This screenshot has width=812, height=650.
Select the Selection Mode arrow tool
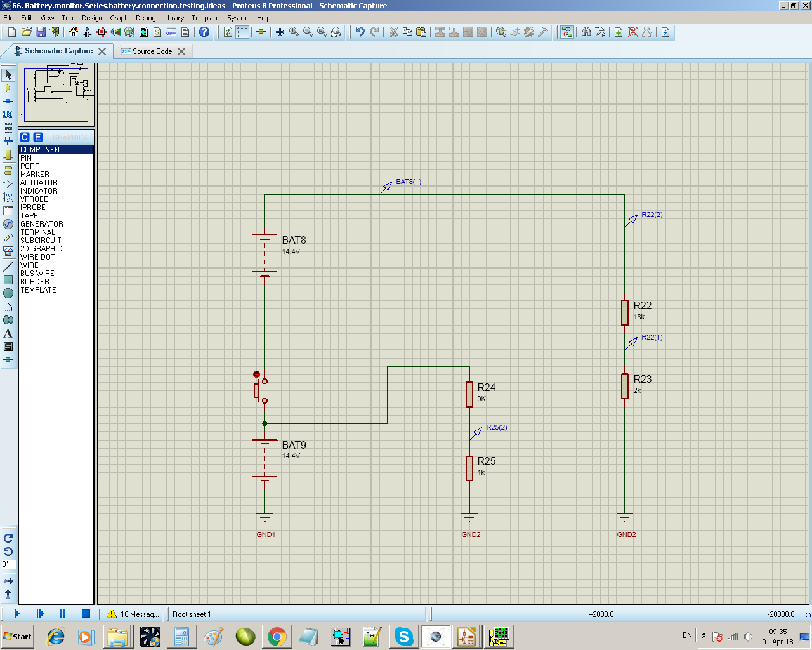coord(8,76)
